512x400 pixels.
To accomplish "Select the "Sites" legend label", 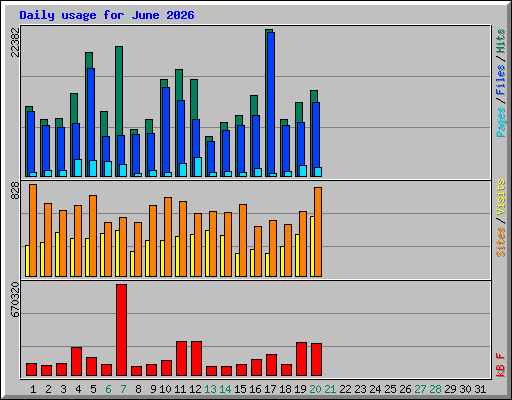I will click(501, 242).
